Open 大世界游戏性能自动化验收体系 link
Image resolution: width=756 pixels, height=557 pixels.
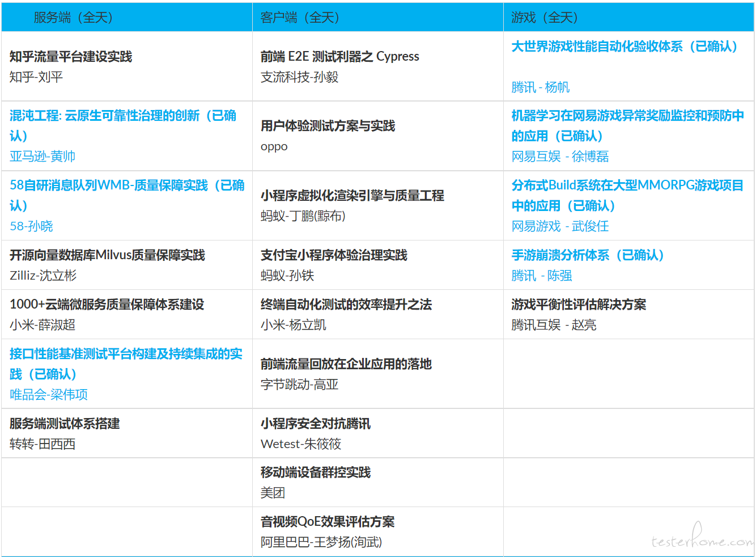click(x=625, y=47)
